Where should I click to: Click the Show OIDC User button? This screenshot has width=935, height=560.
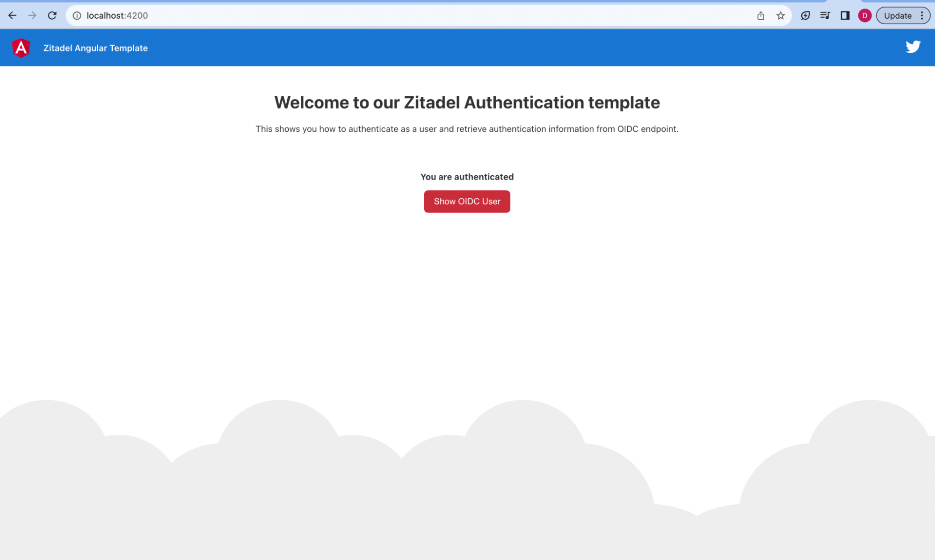[x=467, y=201]
